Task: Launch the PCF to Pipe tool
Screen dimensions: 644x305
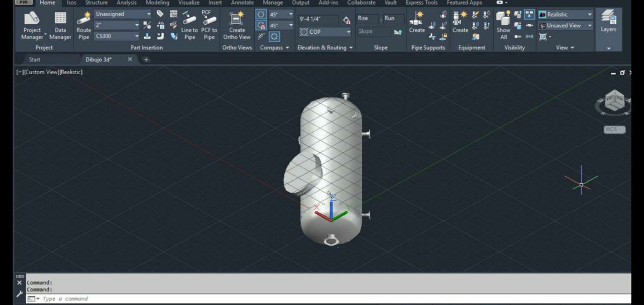Action: click(x=209, y=25)
